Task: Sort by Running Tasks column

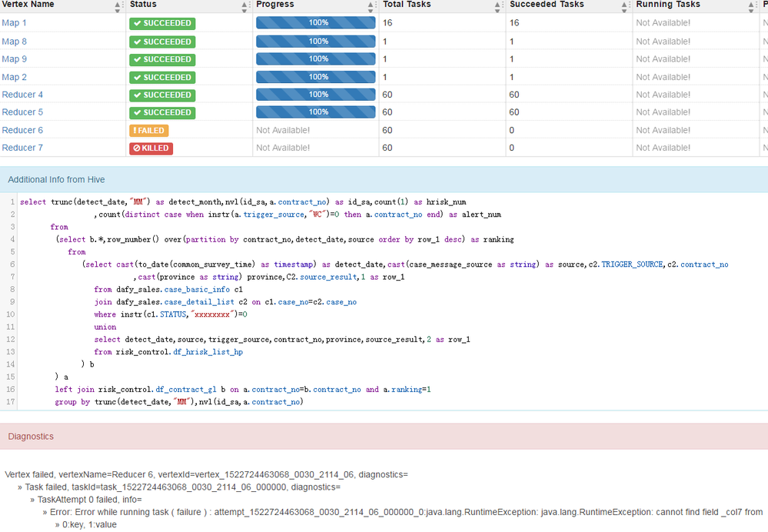Action: 752,6
